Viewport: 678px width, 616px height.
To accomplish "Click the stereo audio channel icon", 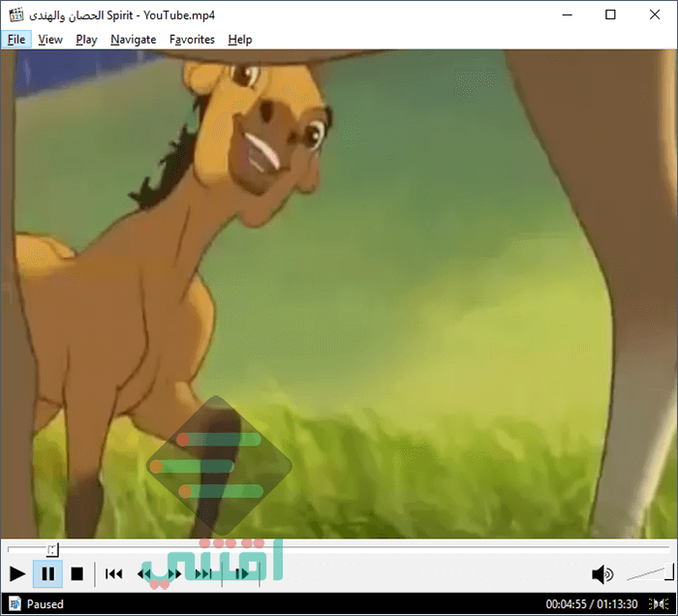I will coord(659,604).
